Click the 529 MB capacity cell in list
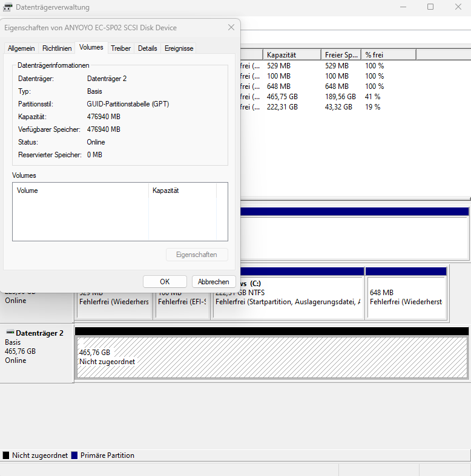The width and height of the screenshot is (471, 476). tap(278, 66)
